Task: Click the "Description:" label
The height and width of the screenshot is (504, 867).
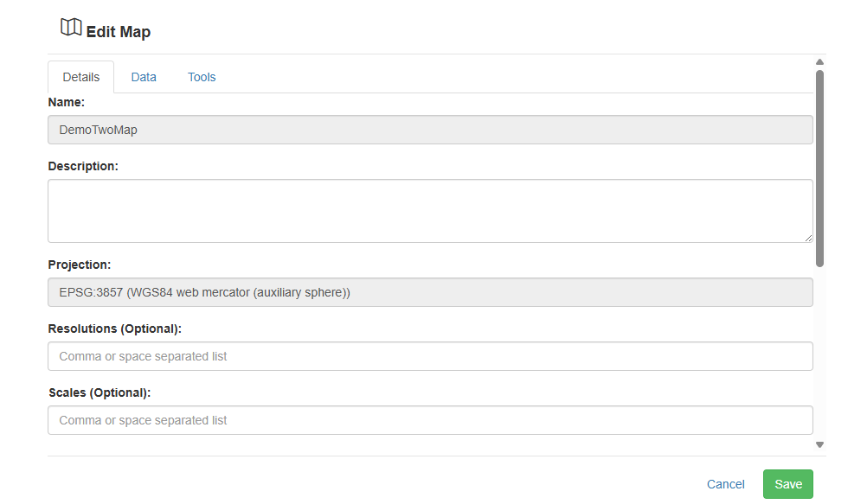Action: click(83, 166)
